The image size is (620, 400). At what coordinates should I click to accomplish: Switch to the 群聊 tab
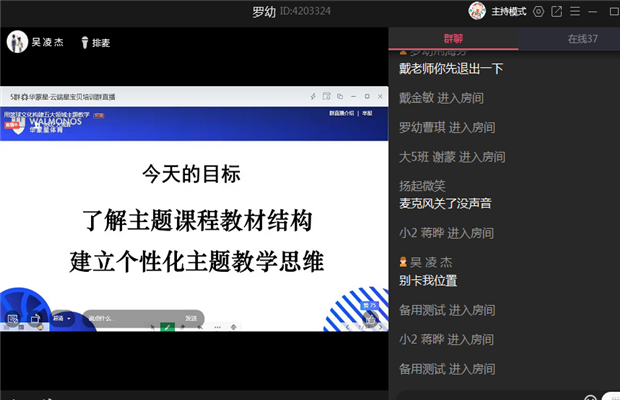tap(453, 39)
